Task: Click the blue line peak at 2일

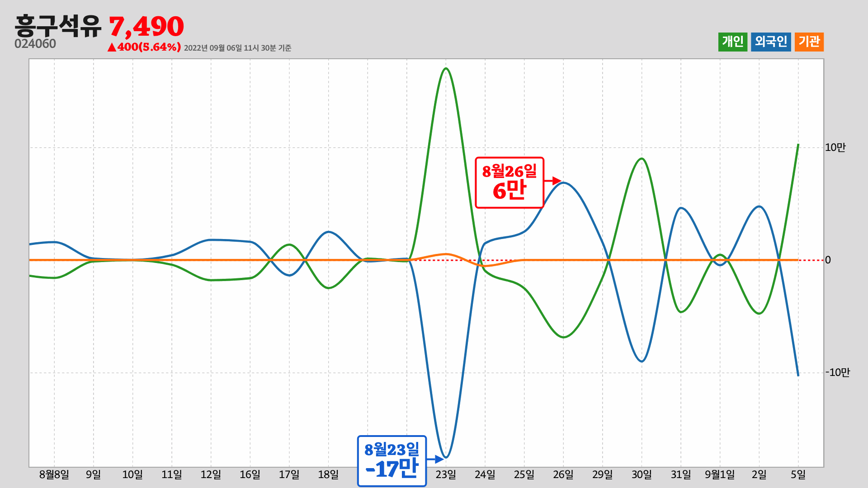Action: pyautogui.click(x=759, y=206)
